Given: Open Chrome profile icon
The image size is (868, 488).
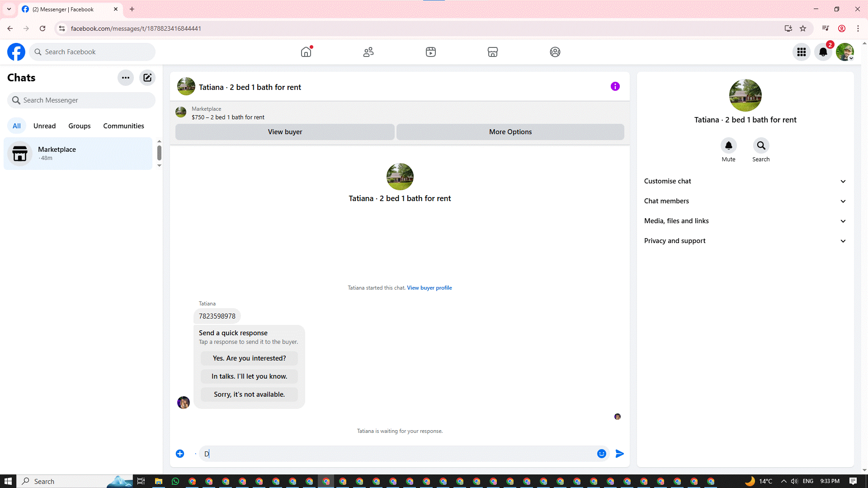Looking at the screenshot, I should point(842,28).
